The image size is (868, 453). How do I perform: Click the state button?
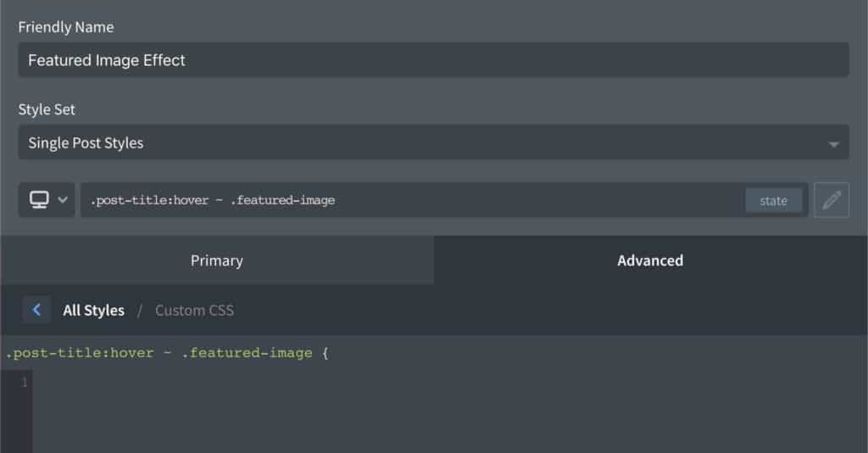pos(773,200)
